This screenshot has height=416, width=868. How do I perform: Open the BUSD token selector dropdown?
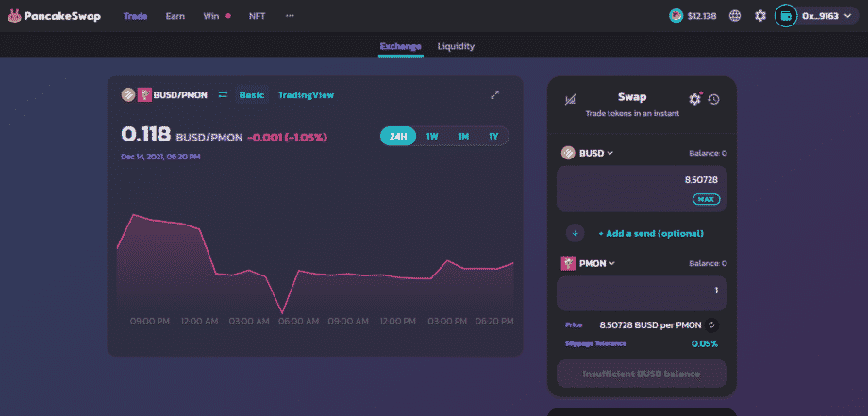588,153
